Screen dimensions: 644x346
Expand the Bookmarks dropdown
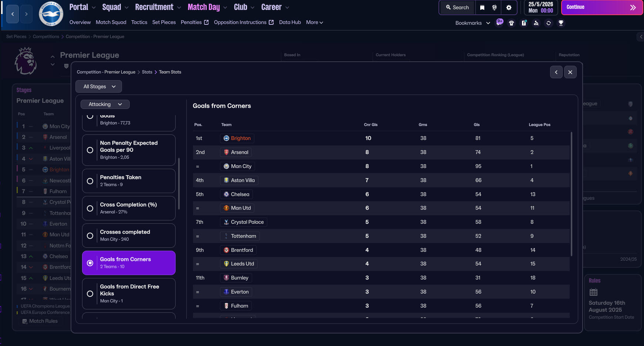pyautogui.click(x=472, y=23)
